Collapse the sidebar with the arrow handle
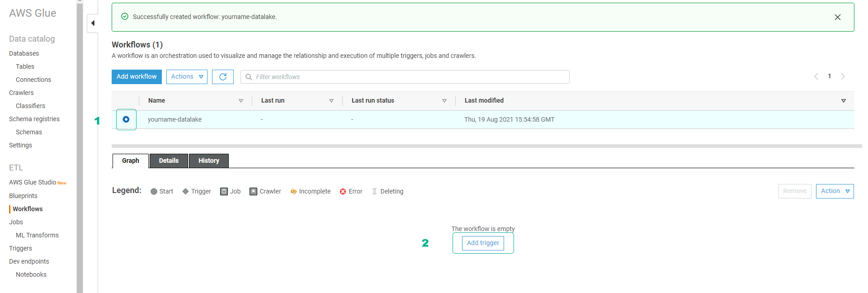 pos(93,23)
